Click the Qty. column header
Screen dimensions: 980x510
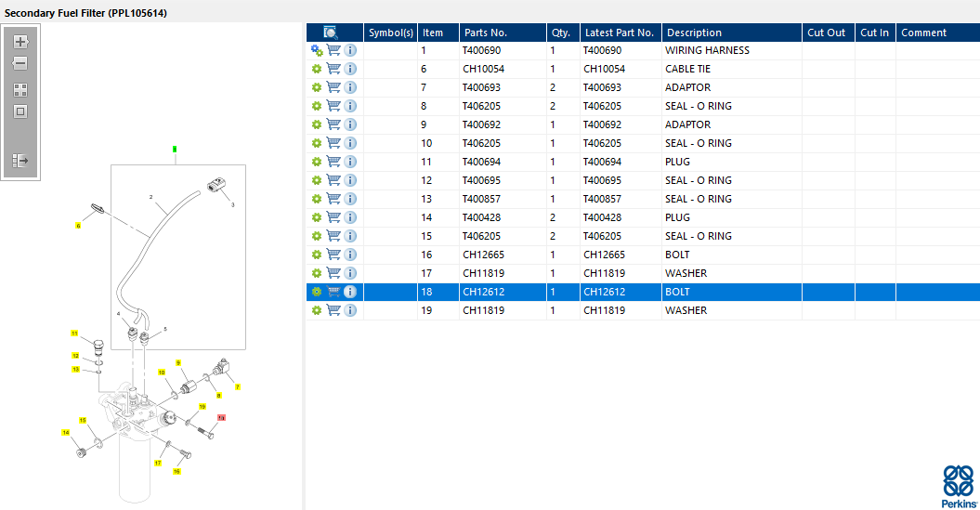click(x=563, y=33)
